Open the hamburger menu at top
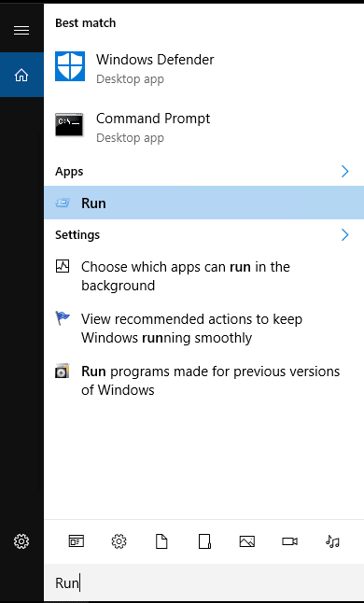364x603 pixels. coord(21,30)
